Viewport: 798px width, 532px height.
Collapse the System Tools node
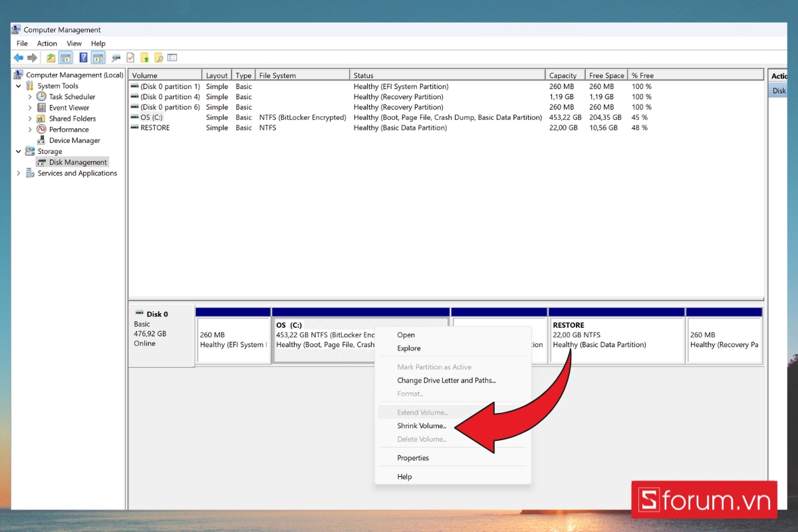[x=19, y=86]
